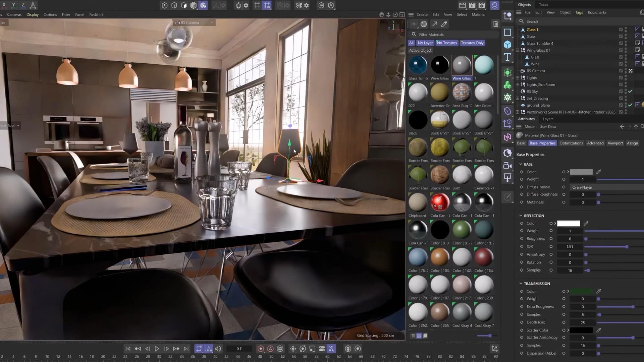
Task: Click the plus icon to add a material
Action: 414,24
